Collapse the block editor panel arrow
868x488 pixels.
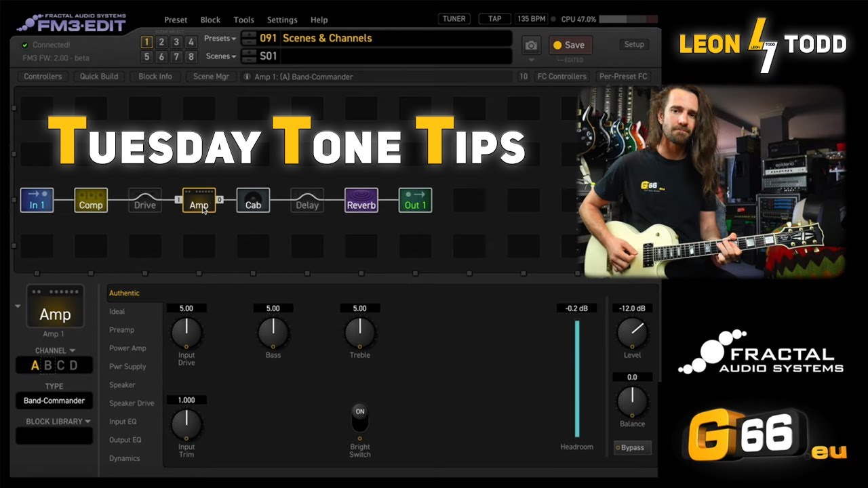(x=18, y=306)
